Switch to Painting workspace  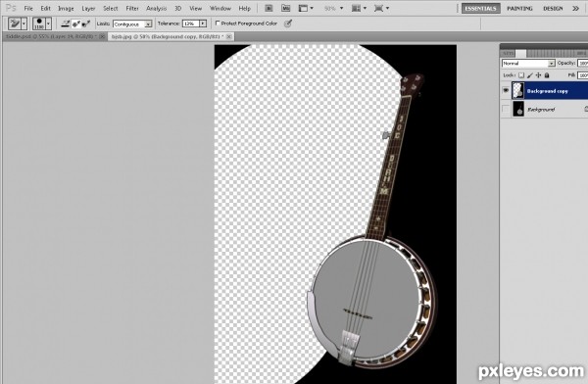click(519, 8)
